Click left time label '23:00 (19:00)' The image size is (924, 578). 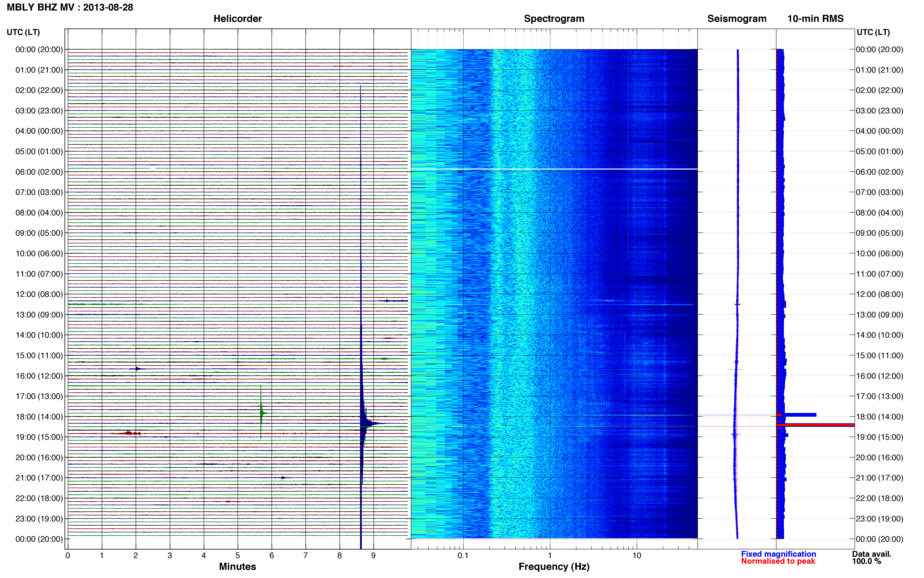tap(39, 519)
